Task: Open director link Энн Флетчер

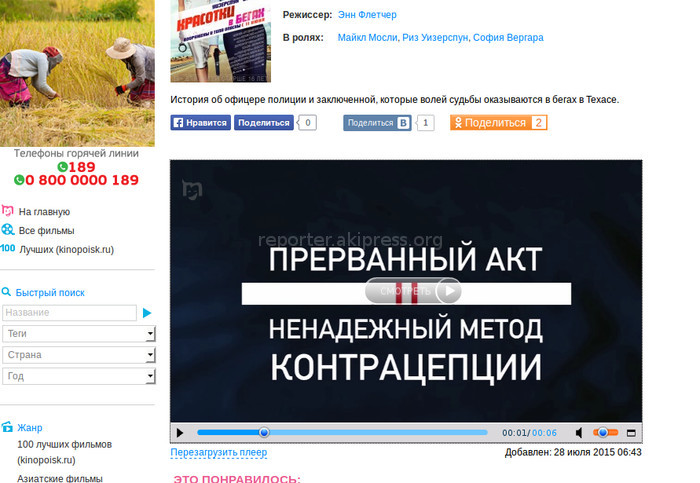Action: pyautogui.click(x=367, y=15)
